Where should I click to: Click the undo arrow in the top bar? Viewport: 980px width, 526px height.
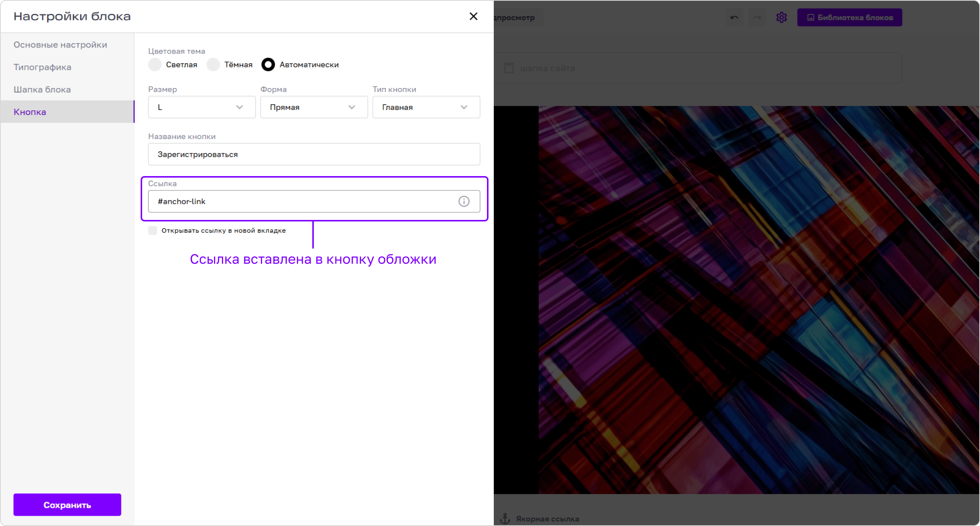pos(734,17)
